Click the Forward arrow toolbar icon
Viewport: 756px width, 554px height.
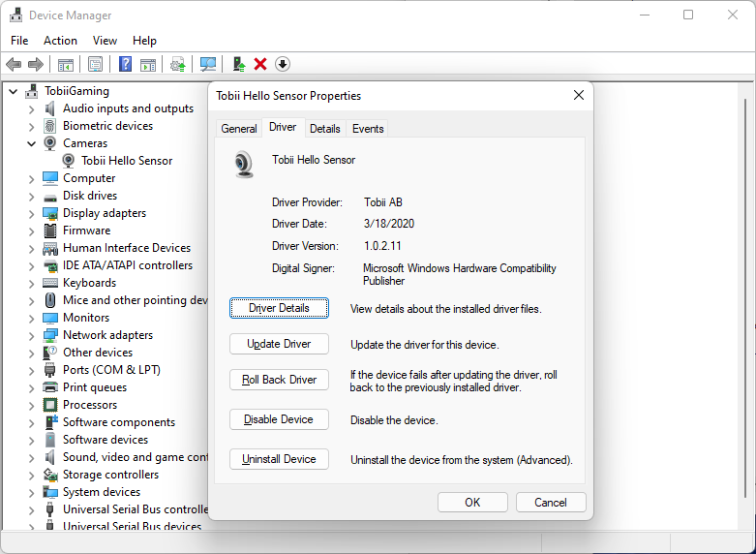pos(36,64)
